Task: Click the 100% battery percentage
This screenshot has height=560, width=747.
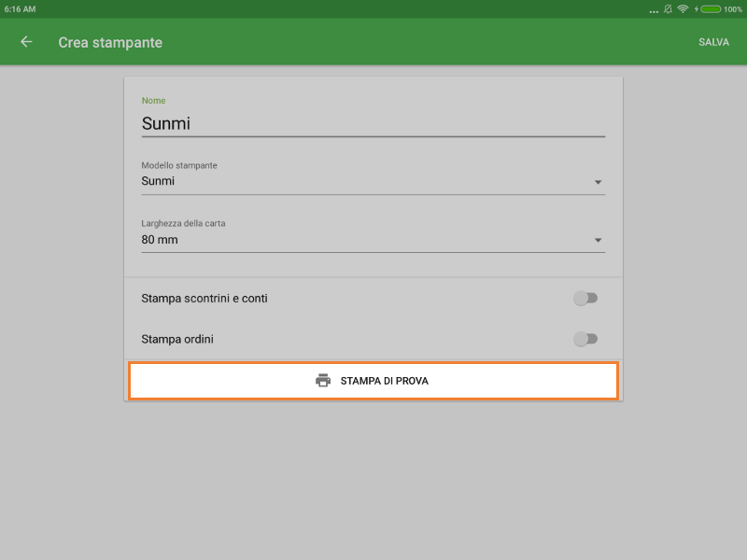Action: (733, 9)
